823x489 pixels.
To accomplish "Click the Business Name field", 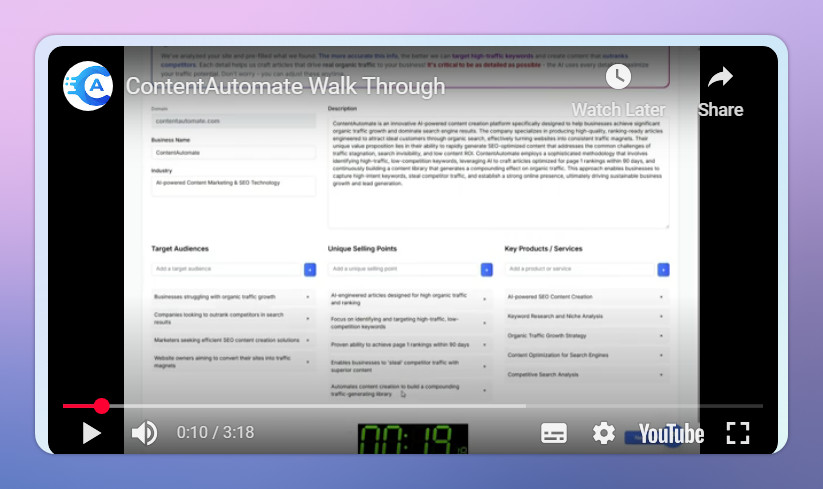I will [x=234, y=153].
